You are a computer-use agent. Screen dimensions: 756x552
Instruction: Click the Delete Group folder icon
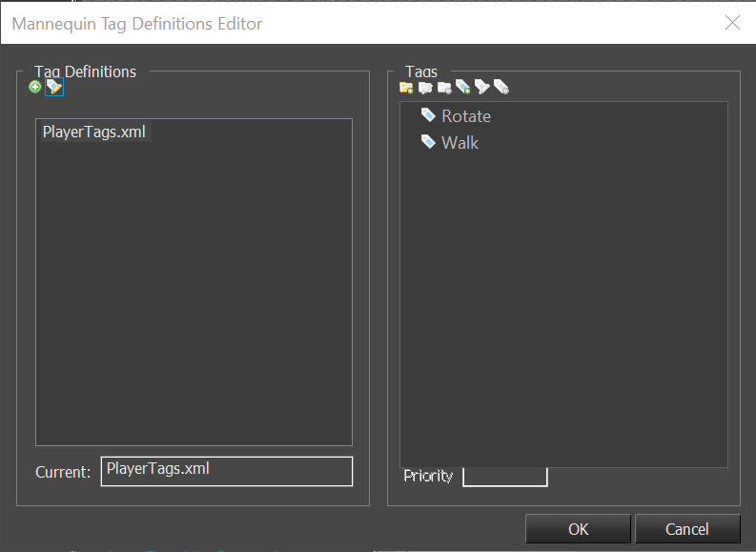point(444,88)
